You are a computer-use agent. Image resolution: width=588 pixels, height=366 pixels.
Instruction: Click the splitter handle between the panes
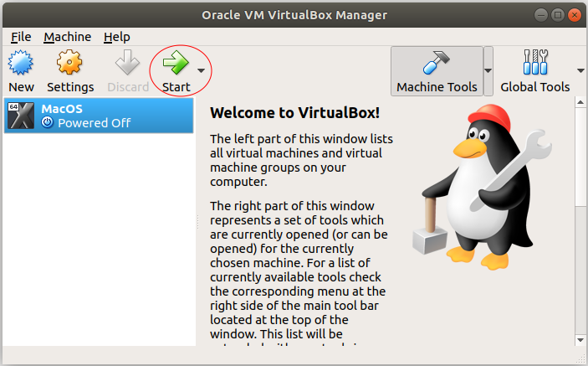(x=198, y=222)
